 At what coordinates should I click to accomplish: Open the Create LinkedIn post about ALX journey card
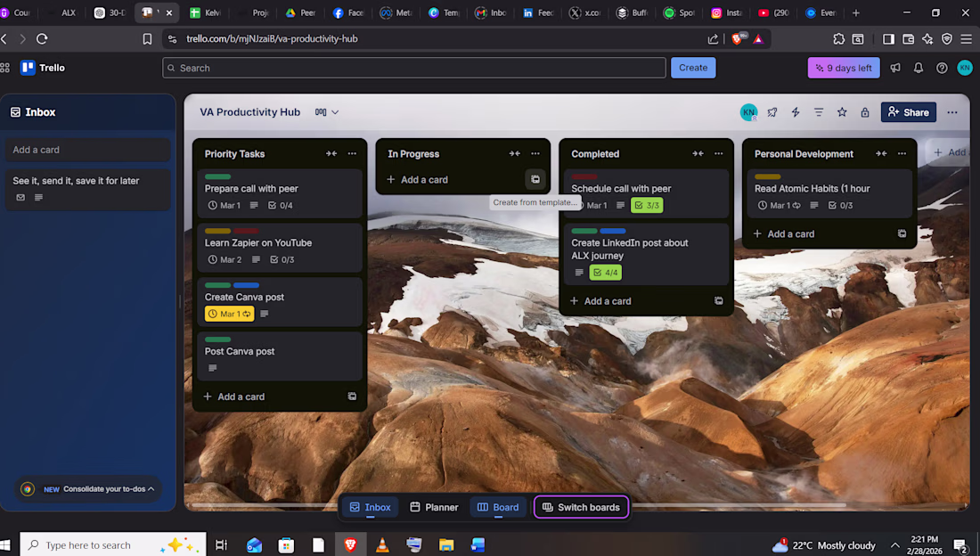click(646, 255)
